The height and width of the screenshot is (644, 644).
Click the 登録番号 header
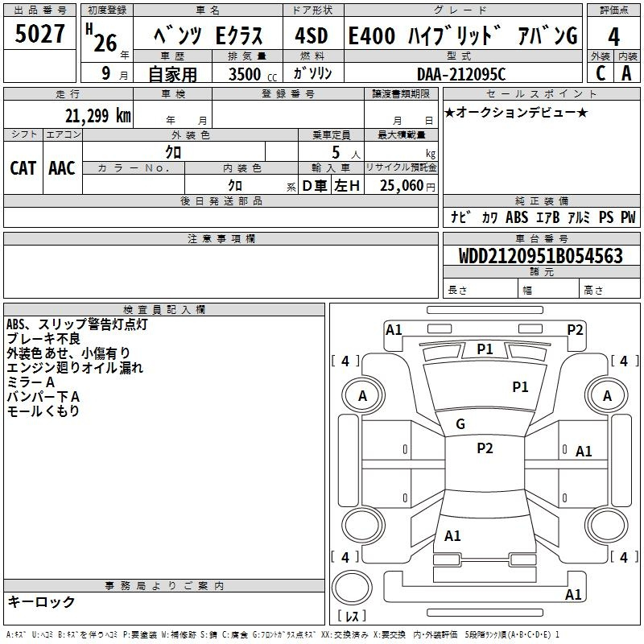point(288,94)
